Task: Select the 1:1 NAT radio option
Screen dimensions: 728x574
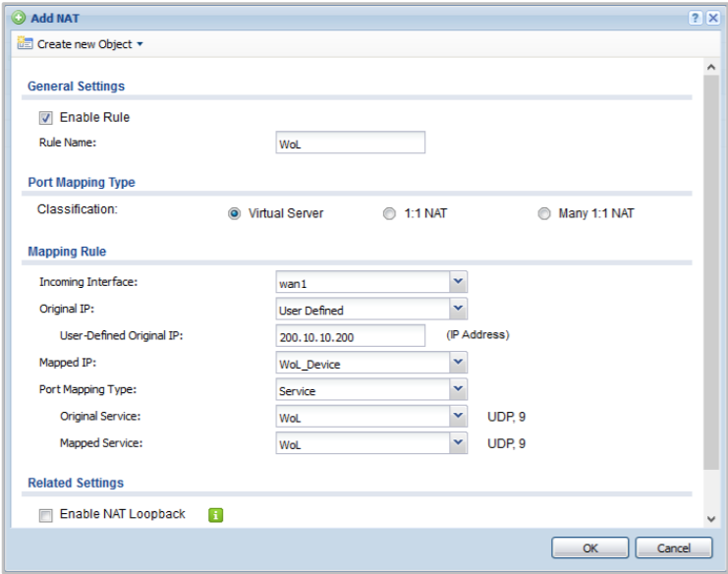Action: pyautogui.click(x=389, y=213)
